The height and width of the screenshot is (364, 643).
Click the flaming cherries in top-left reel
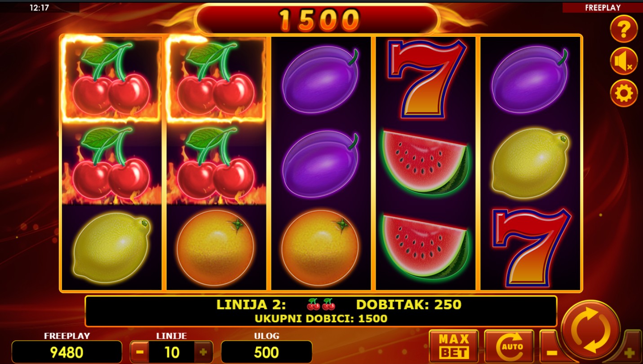pos(111,79)
